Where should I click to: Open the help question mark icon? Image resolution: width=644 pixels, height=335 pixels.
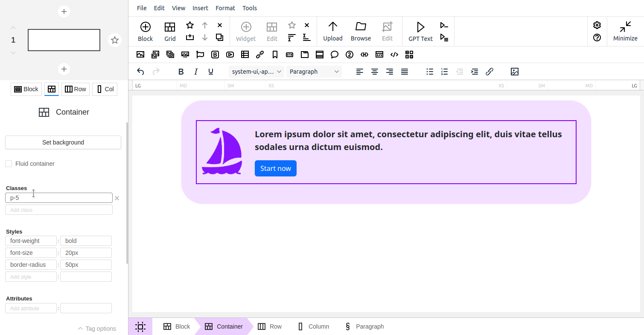[597, 38]
